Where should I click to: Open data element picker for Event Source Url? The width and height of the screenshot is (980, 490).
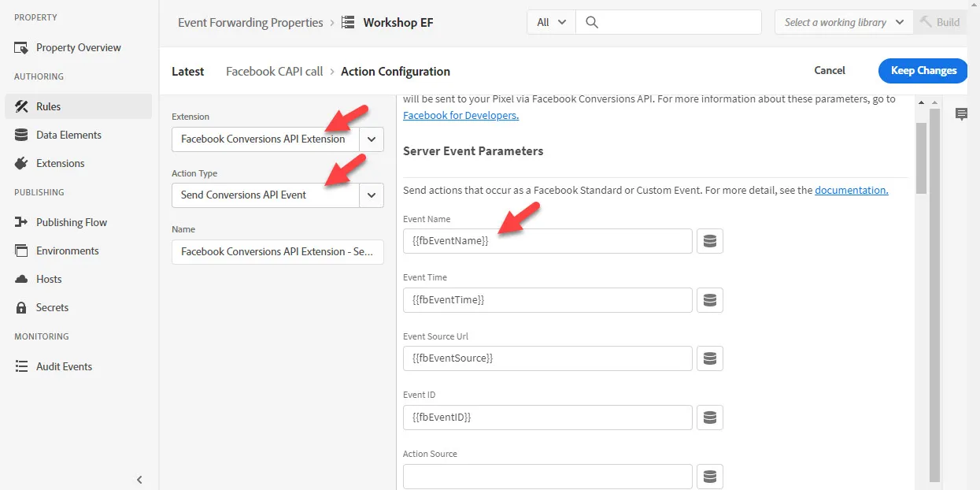(709, 358)
